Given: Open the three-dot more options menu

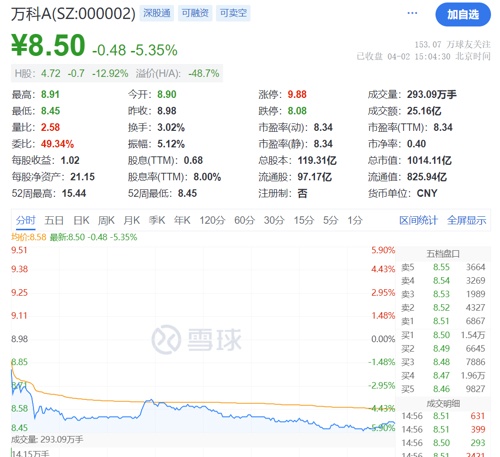Looking at the screenshot, I should point(412,13).
